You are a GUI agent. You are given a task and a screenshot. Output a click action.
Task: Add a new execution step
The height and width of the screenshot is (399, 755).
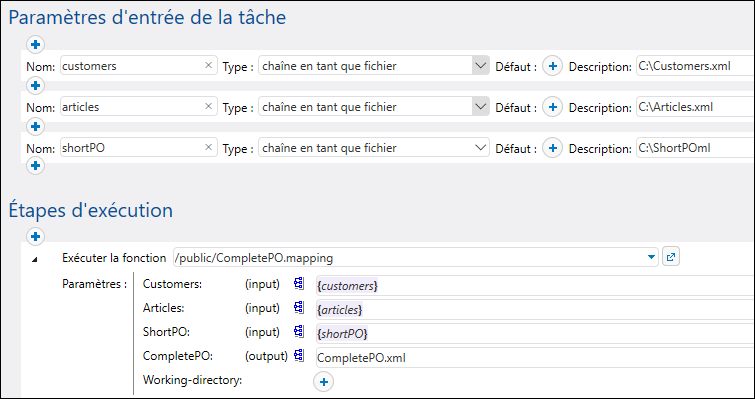pos(35,236)
